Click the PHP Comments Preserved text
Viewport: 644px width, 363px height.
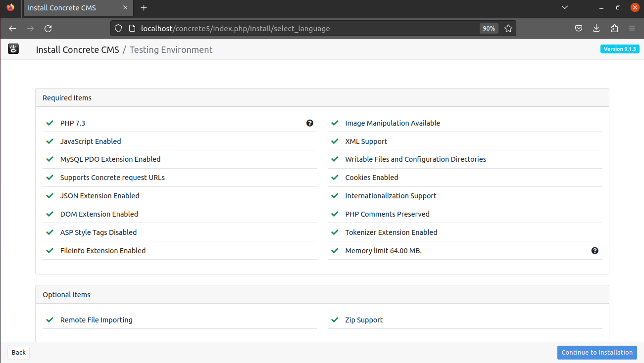point(388,214)
